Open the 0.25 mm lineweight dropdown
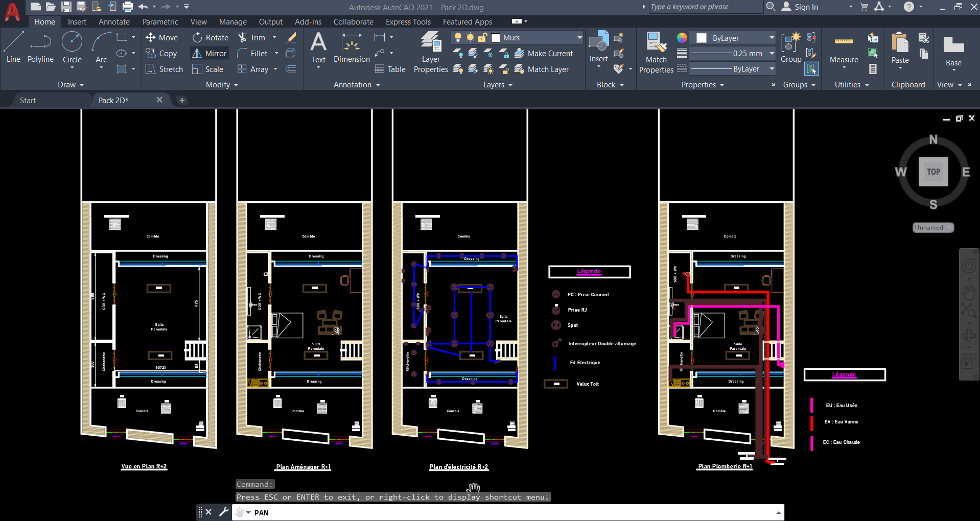The image size is (980, 521). (x=772, y=54)
